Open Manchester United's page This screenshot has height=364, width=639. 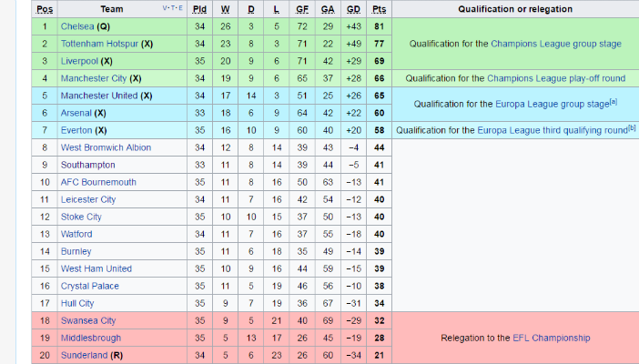(99, 96)
